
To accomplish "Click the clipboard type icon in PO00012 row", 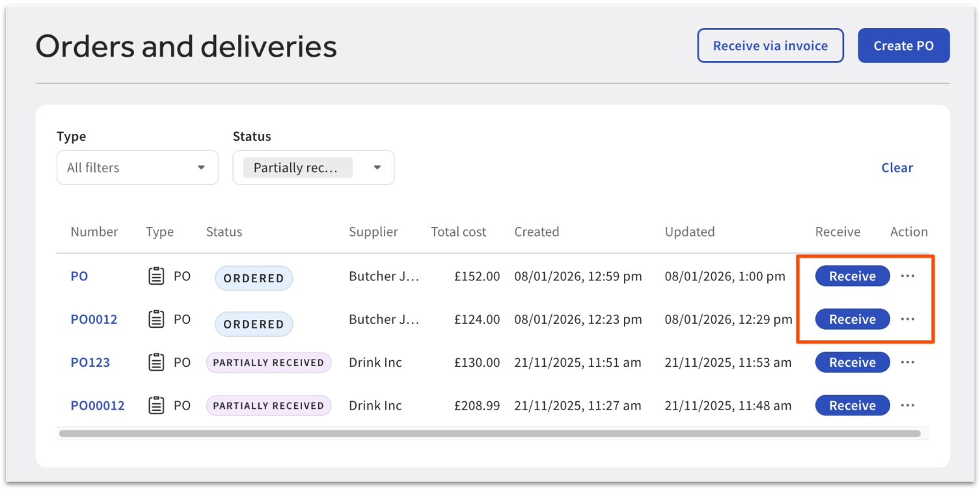I will tap(156, 406).
